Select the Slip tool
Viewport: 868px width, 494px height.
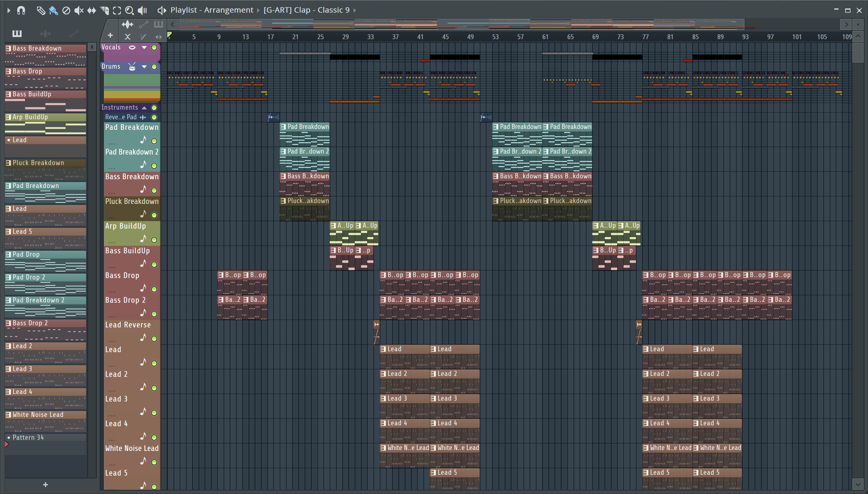(x=91, y=10)
